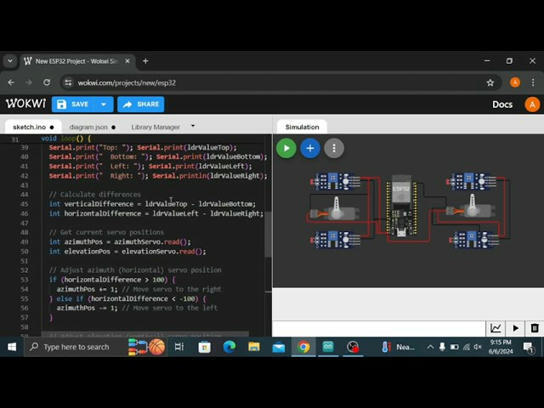Open the Wokwi user profile avatar

(x=532, y=104)
